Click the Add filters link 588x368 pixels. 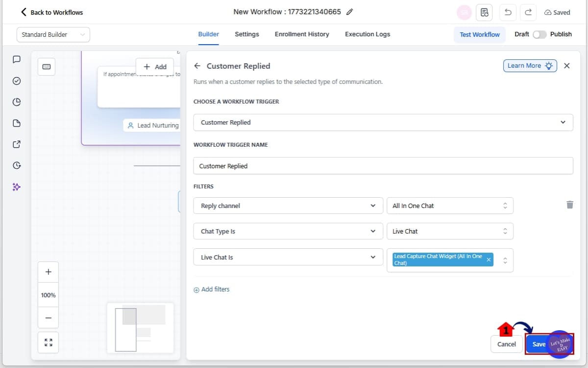pos(212,289)
